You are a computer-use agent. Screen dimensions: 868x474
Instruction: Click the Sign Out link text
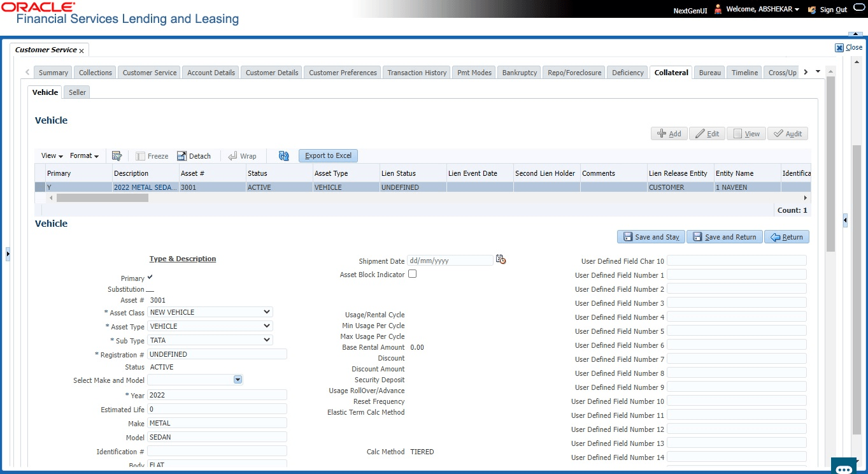pos(834,10)
